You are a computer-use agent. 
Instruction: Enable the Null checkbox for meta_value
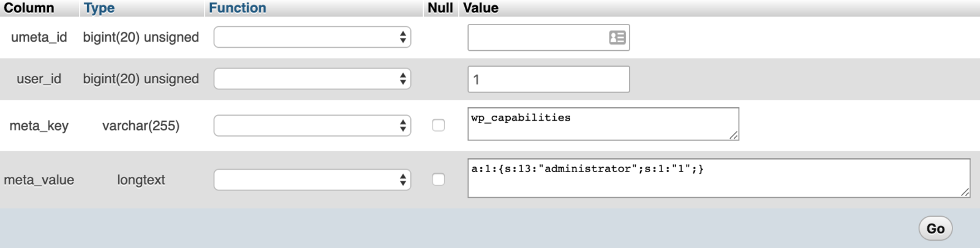(x=439, y=179)
